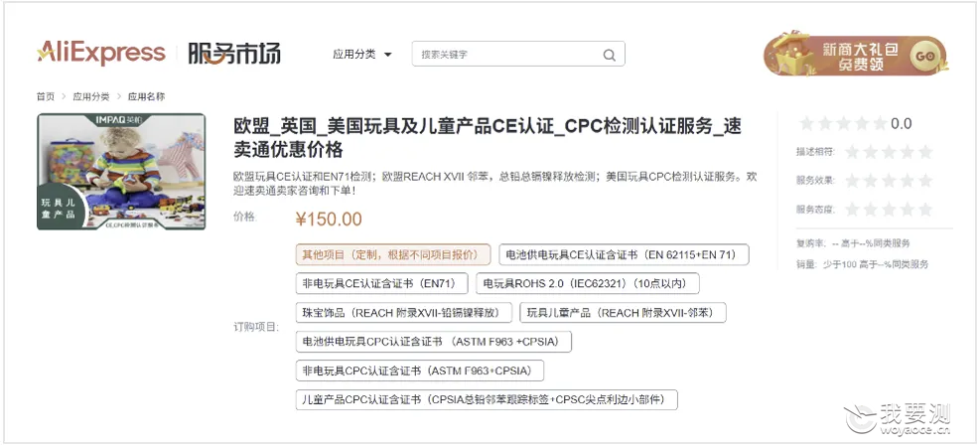Select 电池供电玩具CPC认证含证书 option
Screen dimensions: 980x447
coord(434,342)
